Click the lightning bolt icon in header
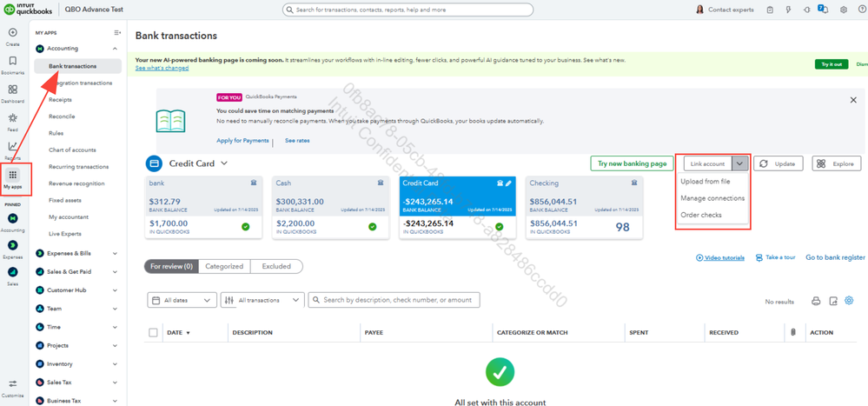Viewport: 868px width, 406px height. point(788,10)
